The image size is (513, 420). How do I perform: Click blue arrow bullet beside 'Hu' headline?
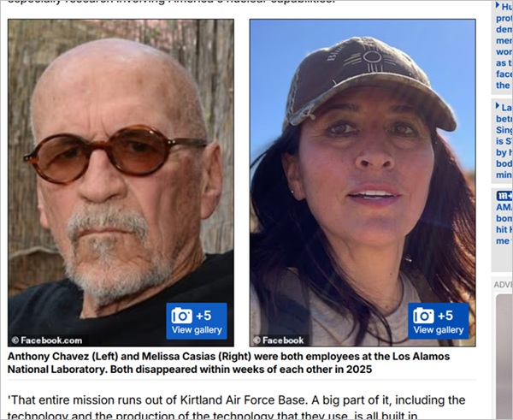point(498,5)
